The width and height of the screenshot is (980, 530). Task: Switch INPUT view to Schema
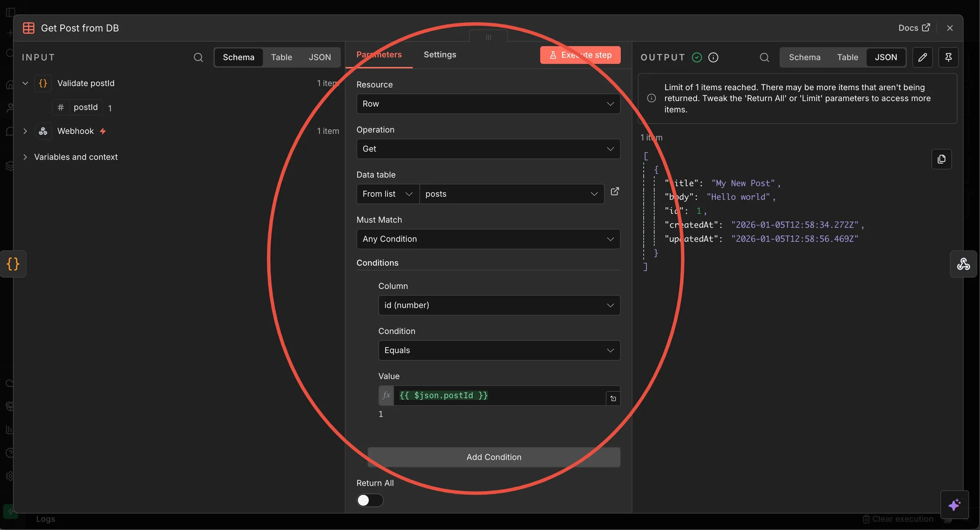pos(238,57)
